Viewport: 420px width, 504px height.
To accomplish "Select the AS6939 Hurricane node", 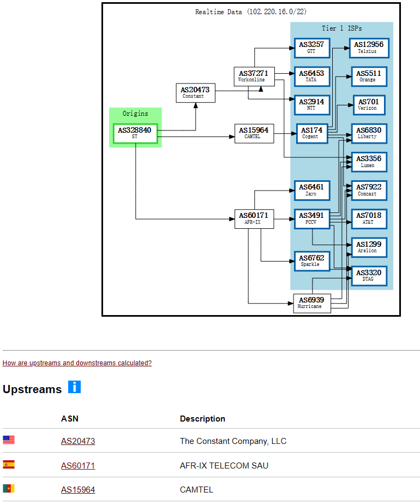I will pyautogui.click(x=311, y=303).
